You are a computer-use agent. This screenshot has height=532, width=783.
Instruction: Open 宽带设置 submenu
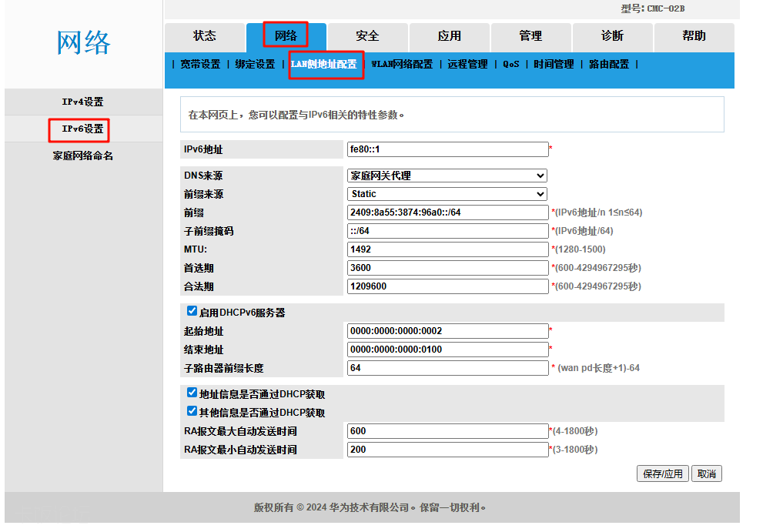[200, 65]
